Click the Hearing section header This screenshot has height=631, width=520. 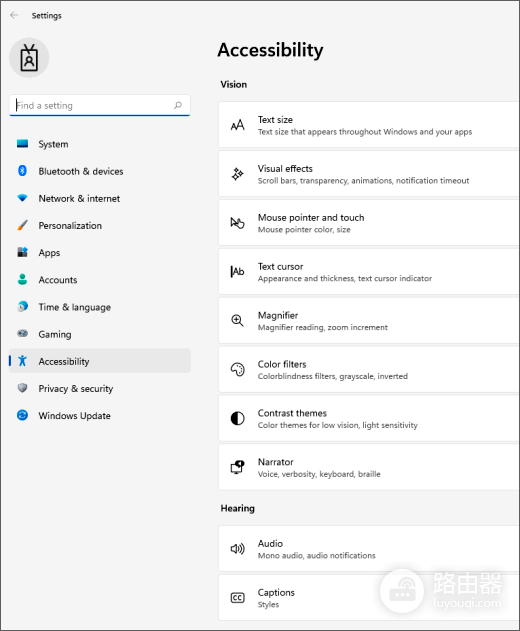click(237, 508)
